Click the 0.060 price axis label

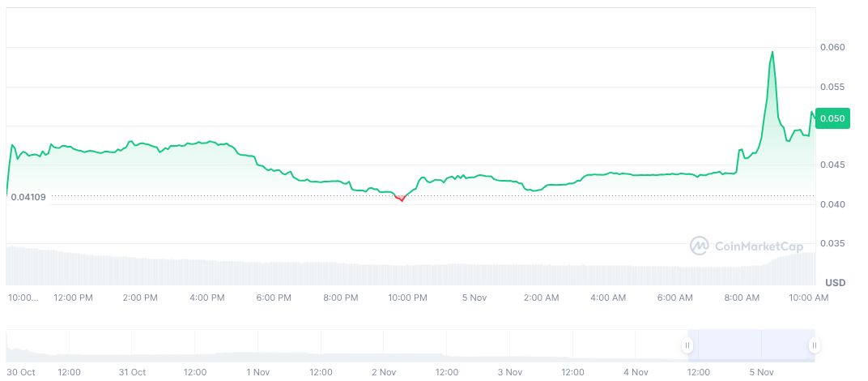point(832,48)
